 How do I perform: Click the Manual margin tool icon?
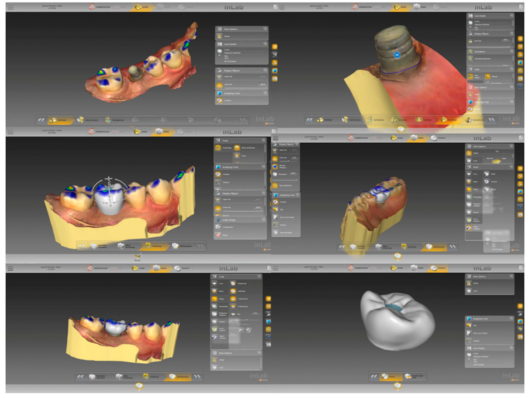[488, 76]
